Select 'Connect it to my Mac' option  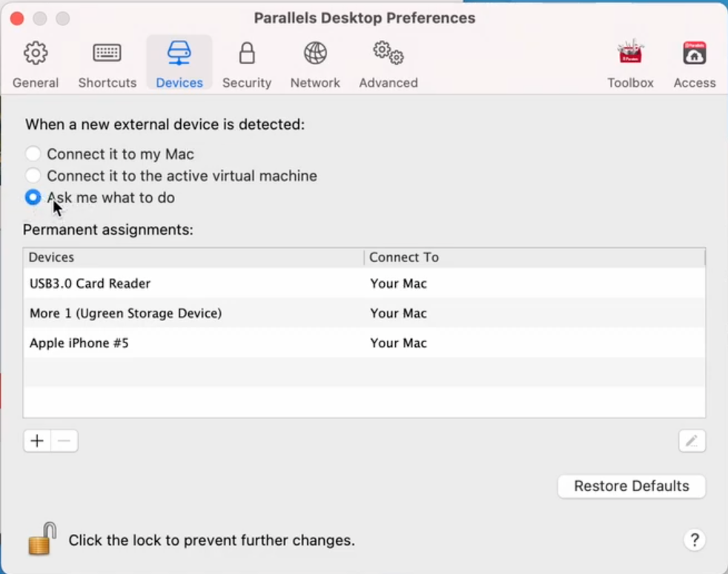tap(33, 154)
